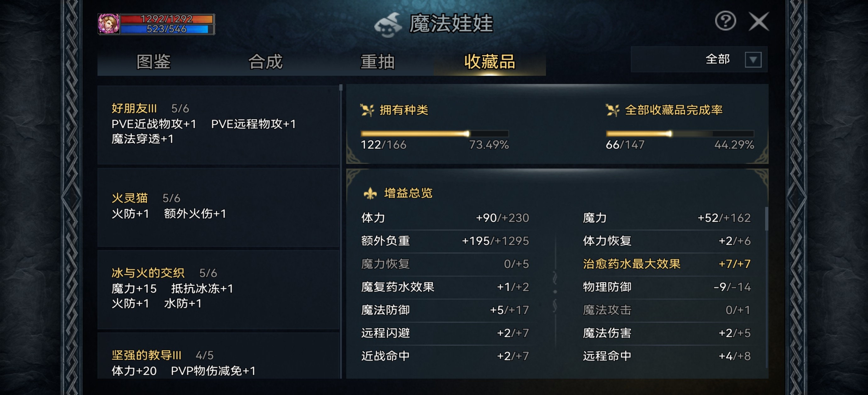
Task: Open the 全部 filter dropdown arrow
Action: [x=753, y=60]
